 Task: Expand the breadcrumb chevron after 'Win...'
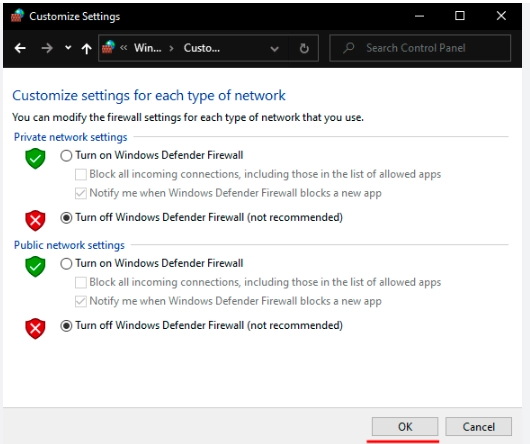click(x=172, y=48)
